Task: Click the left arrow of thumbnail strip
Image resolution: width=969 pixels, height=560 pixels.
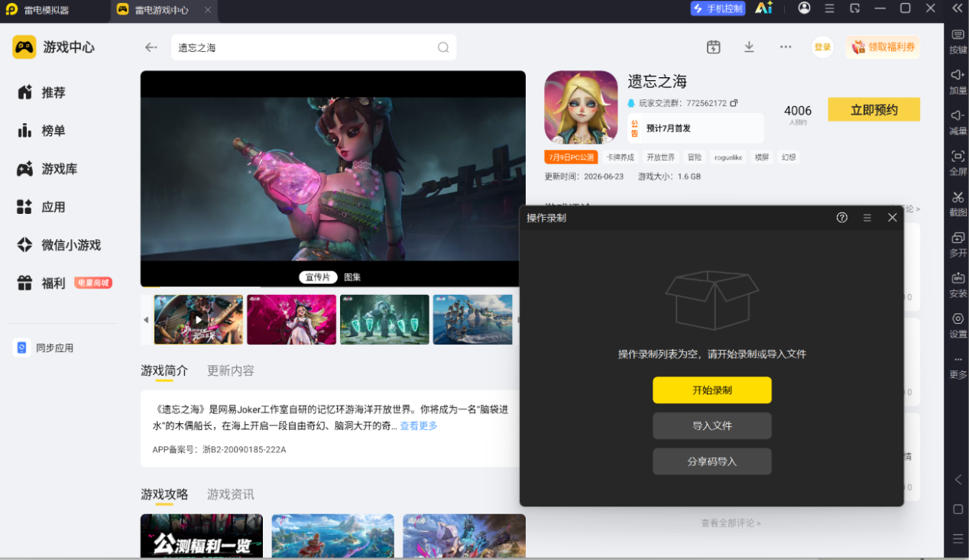Action: click(x=146, y=319)
